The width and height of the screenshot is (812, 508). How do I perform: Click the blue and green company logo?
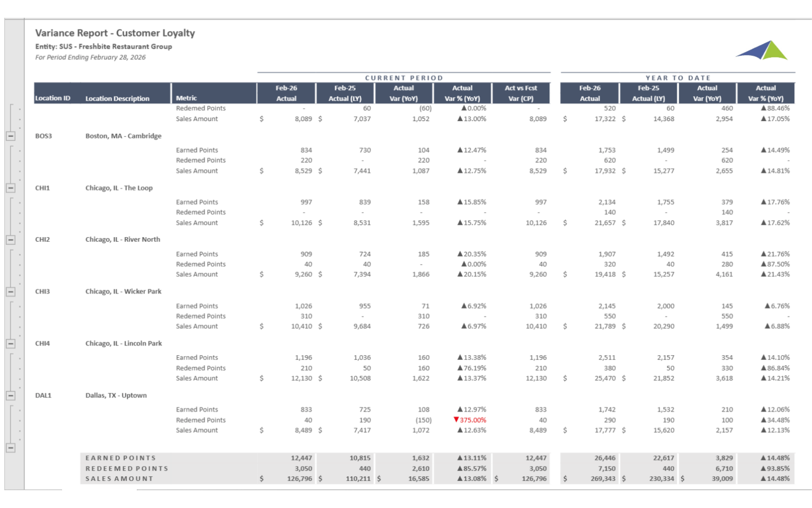point(762,51)
